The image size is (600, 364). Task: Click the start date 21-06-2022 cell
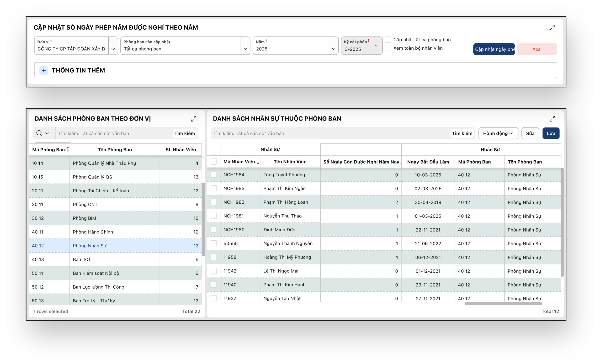(428, 243)
